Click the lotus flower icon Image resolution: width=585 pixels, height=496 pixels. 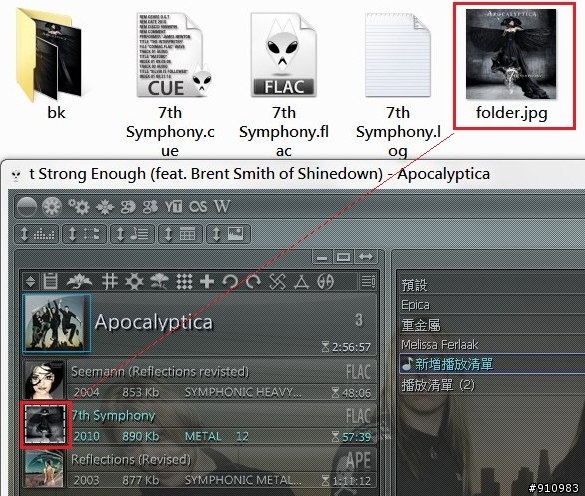79,282
